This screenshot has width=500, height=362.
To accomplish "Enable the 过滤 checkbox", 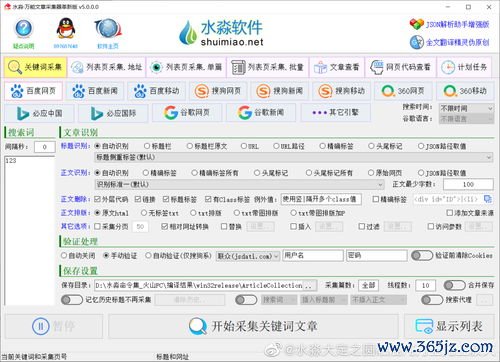I will click(x=369, y=227).
